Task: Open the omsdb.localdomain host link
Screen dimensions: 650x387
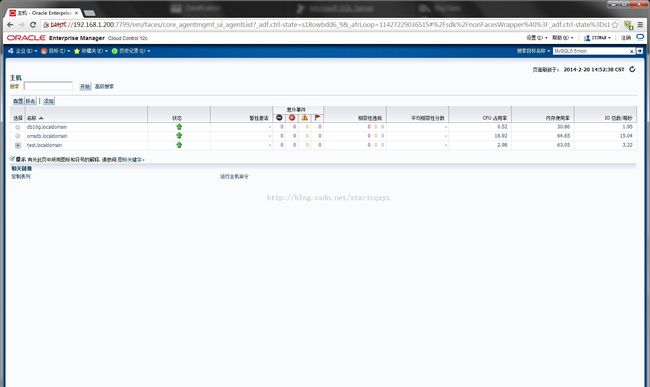Action: (47, 136)
